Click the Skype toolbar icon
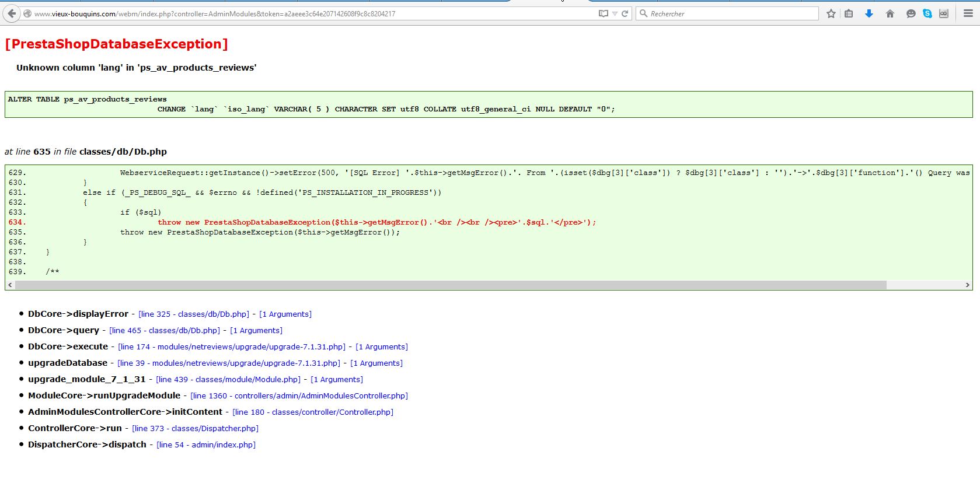The width and height of the screenshot is (980, 483). point(927,13)
